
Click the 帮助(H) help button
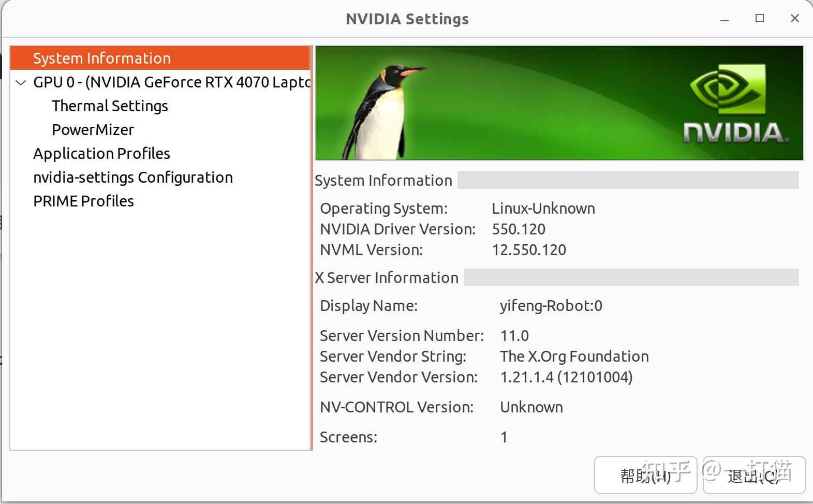pyautogui.click(x=645, y=475)
